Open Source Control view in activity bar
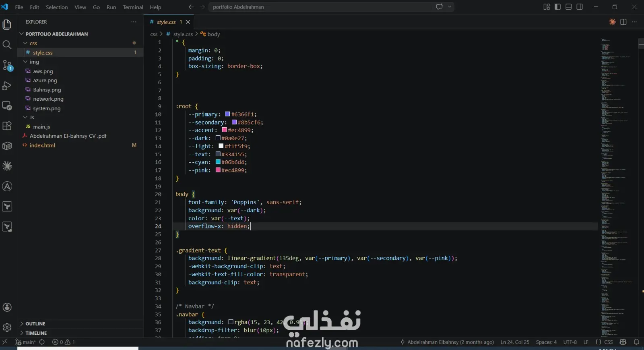Screen dimensions: 644x350 pos(7,65)
